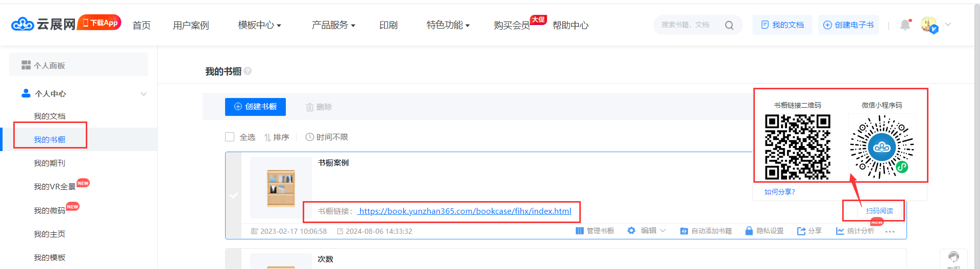Screen dimensions: 980x269
Task: Open 统计分析 chart option
Action: [x=855, y=231]
